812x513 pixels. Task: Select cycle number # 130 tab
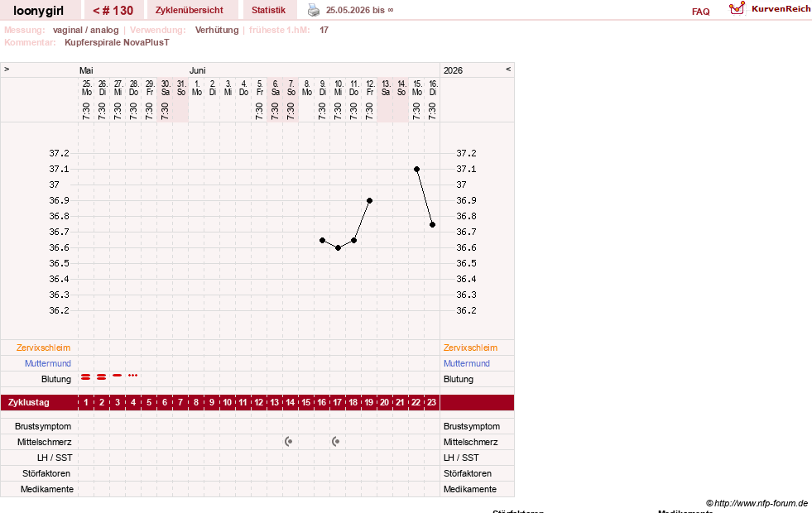pos(113,10)
